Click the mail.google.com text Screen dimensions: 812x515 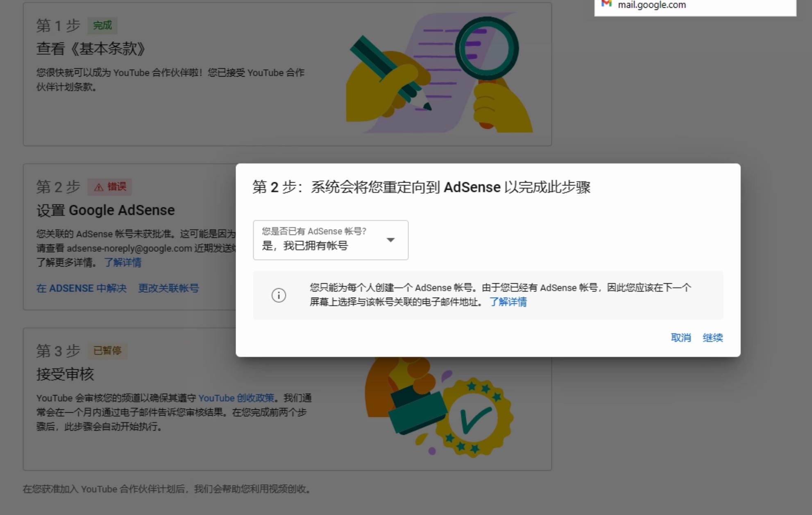(x=652, y=5)
